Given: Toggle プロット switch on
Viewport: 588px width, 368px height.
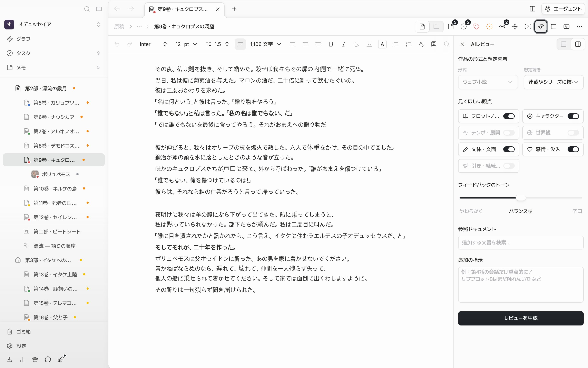Looking at the screenshot, I should [509, 116].
